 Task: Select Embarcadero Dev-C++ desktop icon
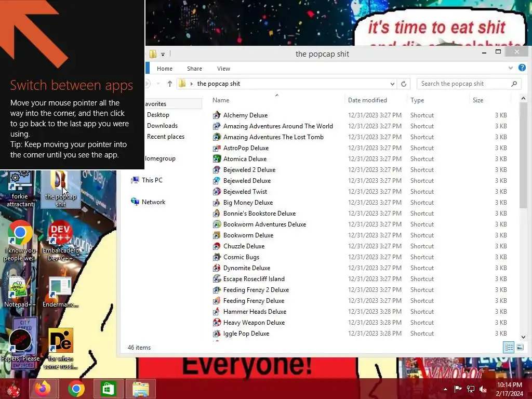(60, 241)
